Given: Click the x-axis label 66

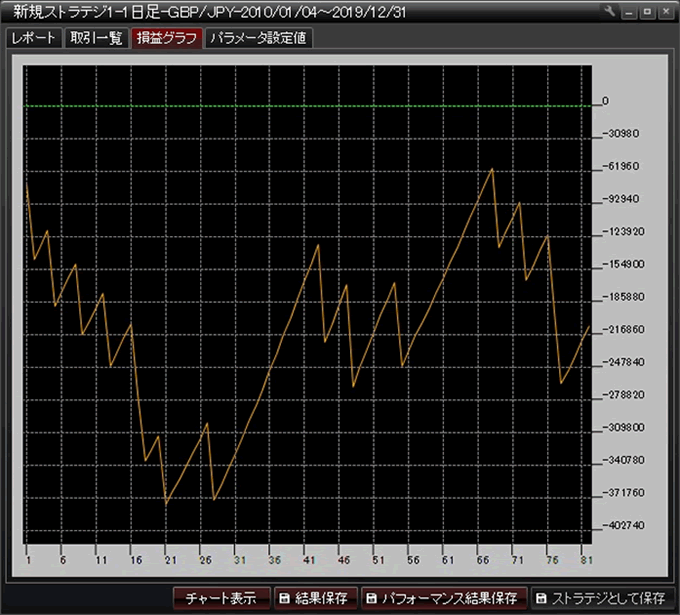Looking at the screenshot, I should [x=483, y=560].
